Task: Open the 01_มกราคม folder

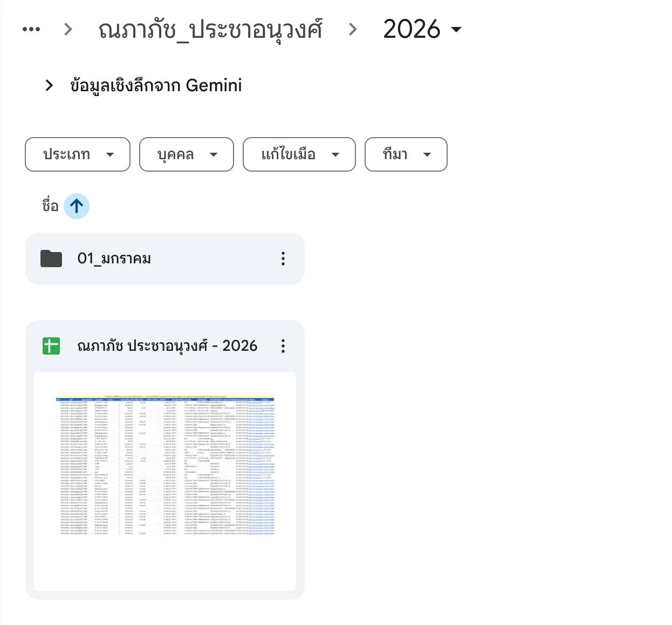Action: click(x=113, y=259)
